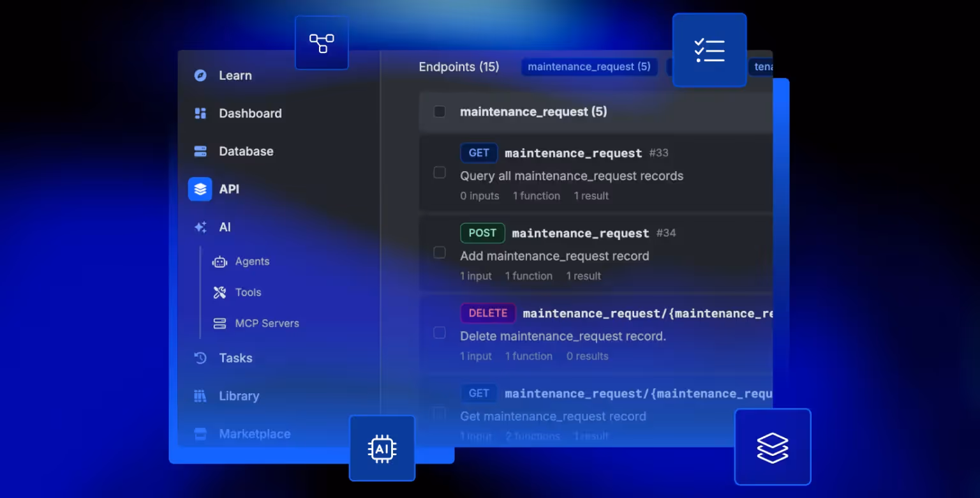Select the Tools wrench icon
Screen dimensions: 980x498
[x=219, y=292]
